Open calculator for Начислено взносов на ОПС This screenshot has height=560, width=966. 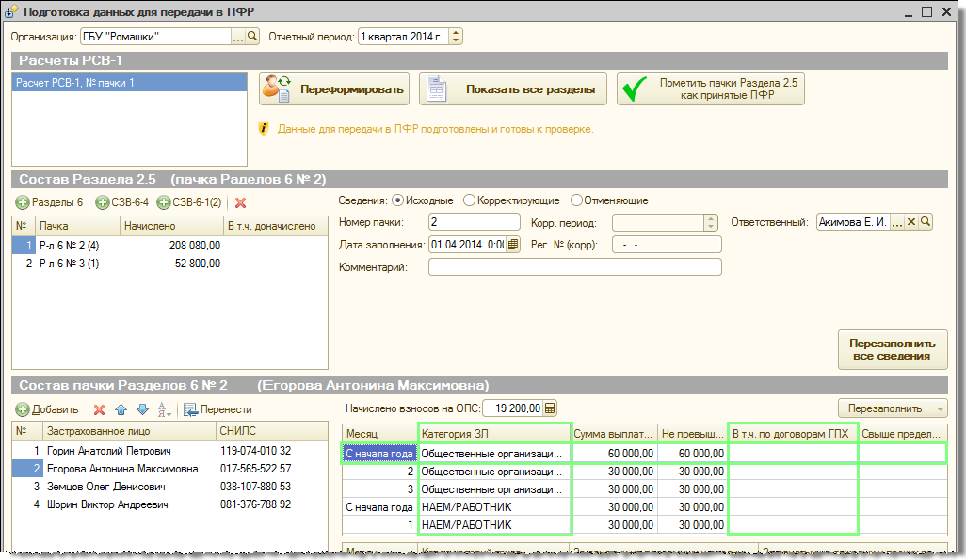(x=550, y=408)
